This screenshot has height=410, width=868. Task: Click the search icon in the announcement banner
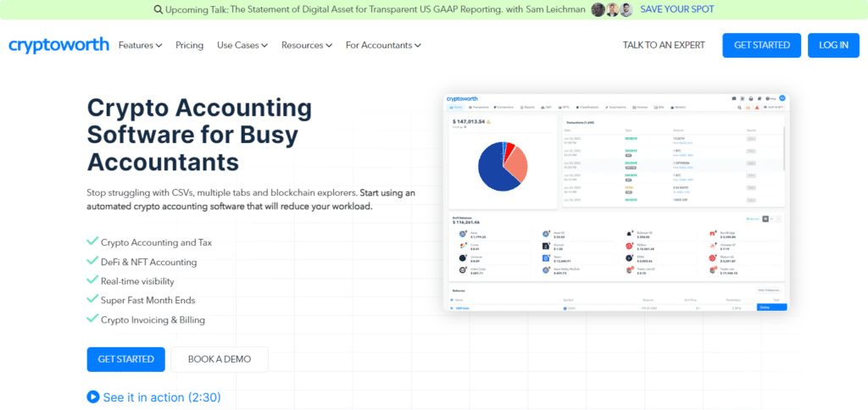pyautogui.click(x=159, y=9)
